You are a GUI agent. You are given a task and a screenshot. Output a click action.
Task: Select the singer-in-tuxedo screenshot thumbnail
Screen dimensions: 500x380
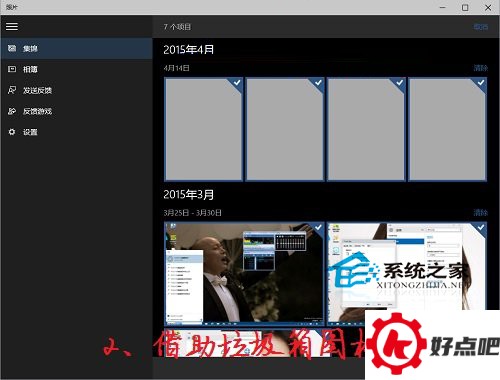point(244,274)
